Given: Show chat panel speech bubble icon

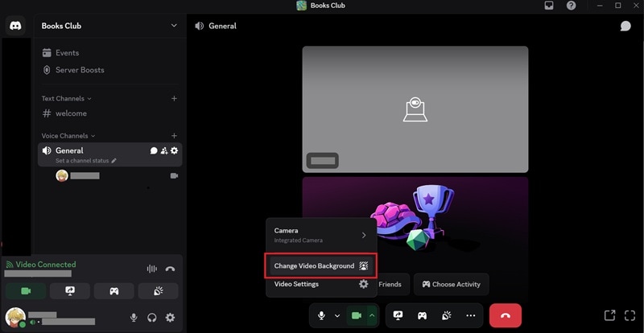Looking at the screenshot, I should click(625, 26).
